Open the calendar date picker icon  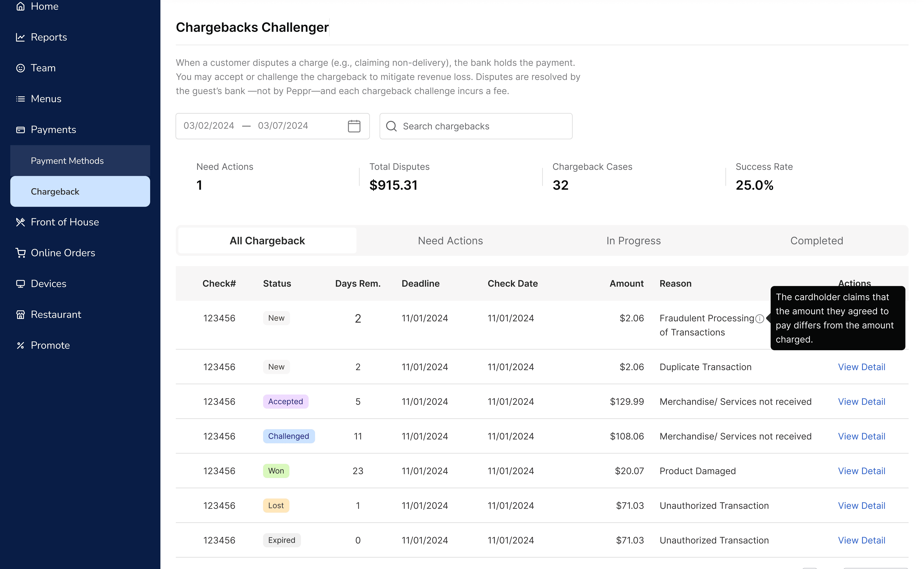[x=354, y=126]
